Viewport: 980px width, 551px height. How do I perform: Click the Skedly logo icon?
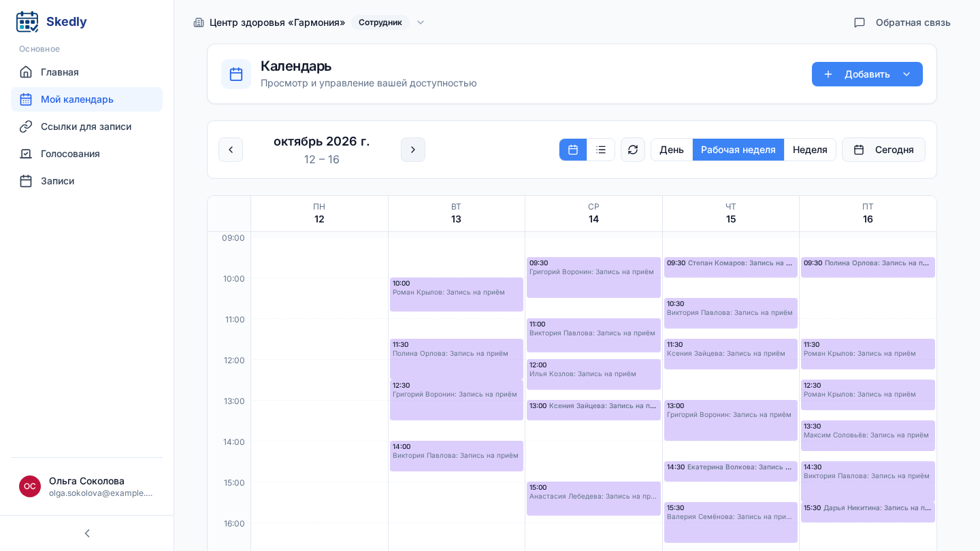27,22
